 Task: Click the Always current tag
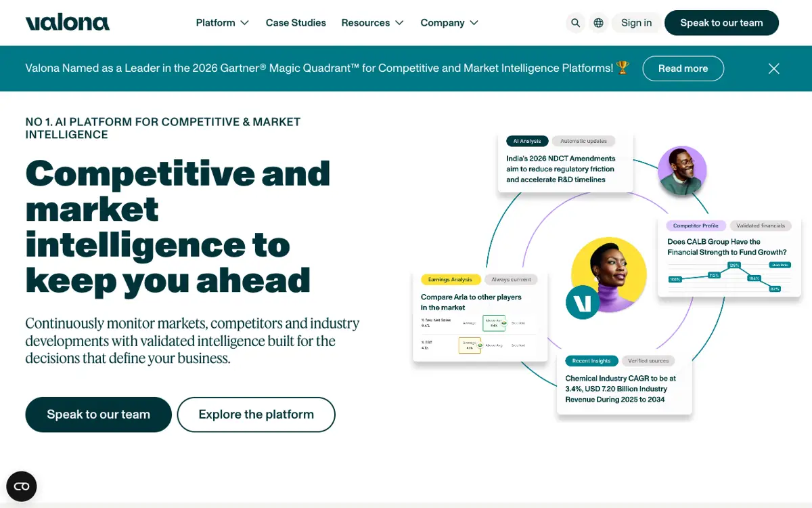[x=512, y=280]
